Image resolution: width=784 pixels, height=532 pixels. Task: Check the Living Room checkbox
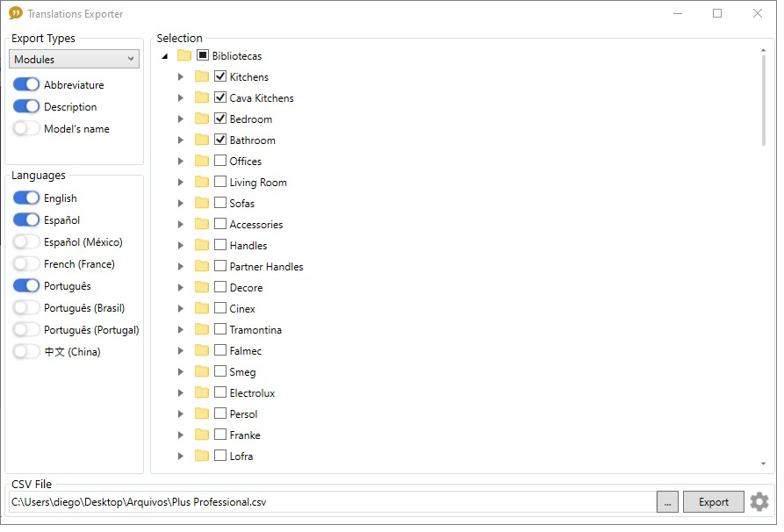coord(221,182)
